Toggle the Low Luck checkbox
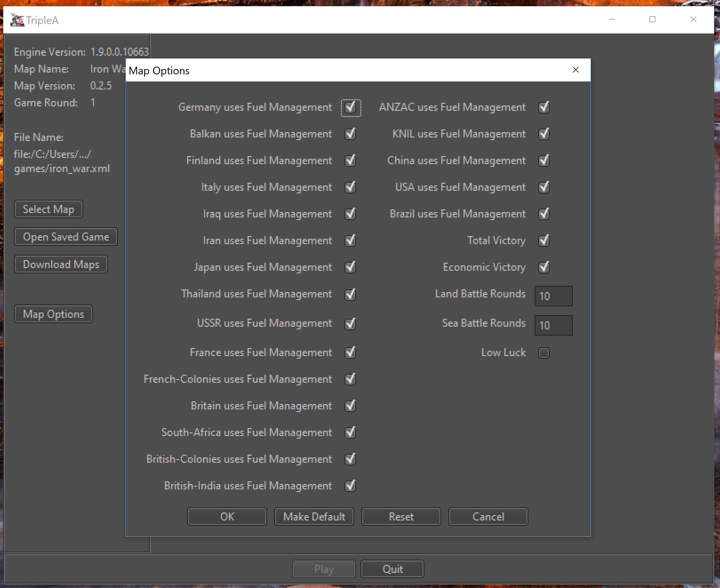720x588 pixels. [544, 353]
